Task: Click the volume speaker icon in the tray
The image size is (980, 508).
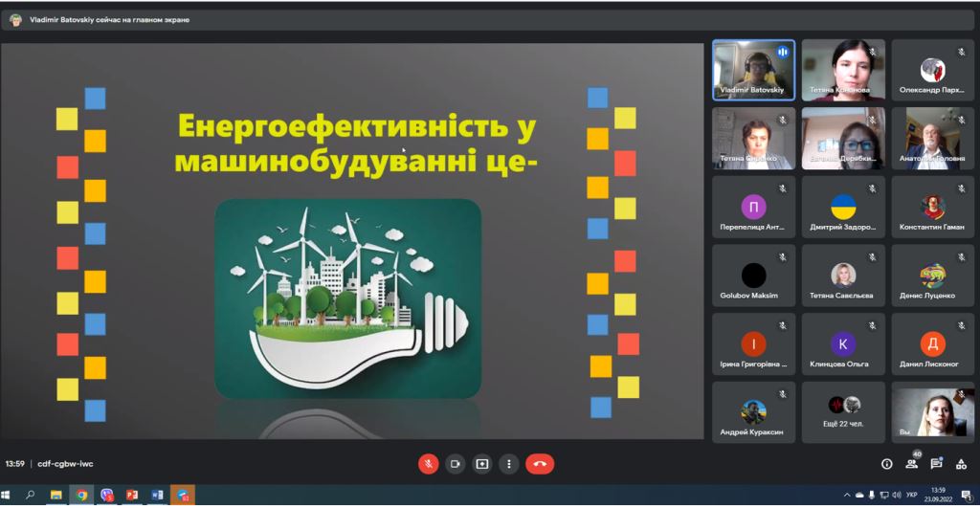Action: pos(897,495)
